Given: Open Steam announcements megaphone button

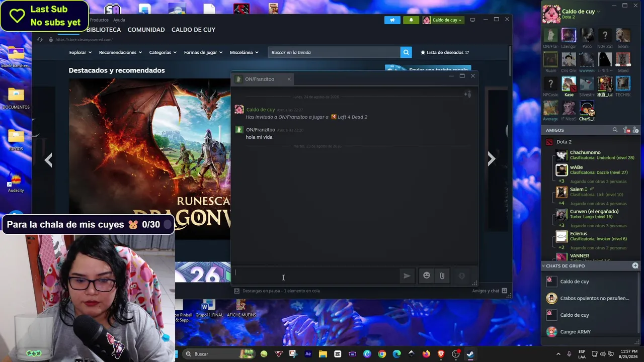Looking at the screenshot, I should pos(392,20).
